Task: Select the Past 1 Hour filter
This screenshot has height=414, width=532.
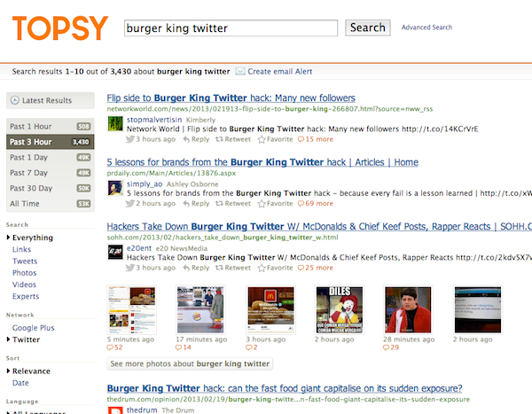Action: pos(51,126)
